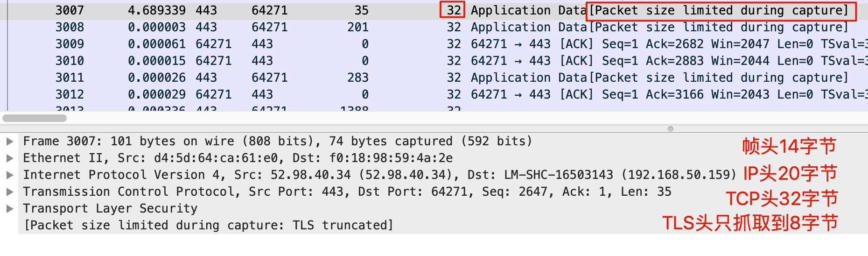868x256 pixels.
Task: Select the TLS truncated packet size note
Action: tap(208, 226)
